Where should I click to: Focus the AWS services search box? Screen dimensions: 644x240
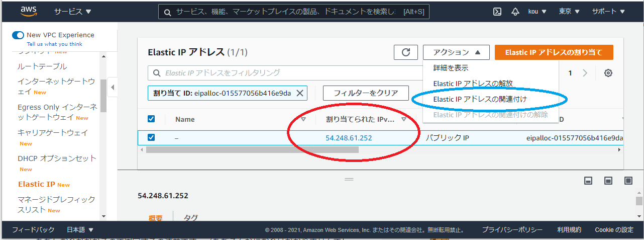pos(293,12)
